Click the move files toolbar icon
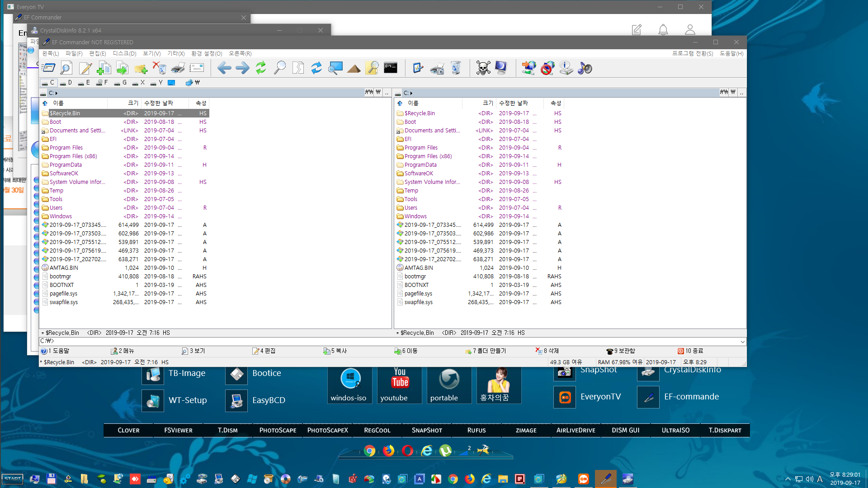This screenshot has height=488, width=868. tap(122, 68)
